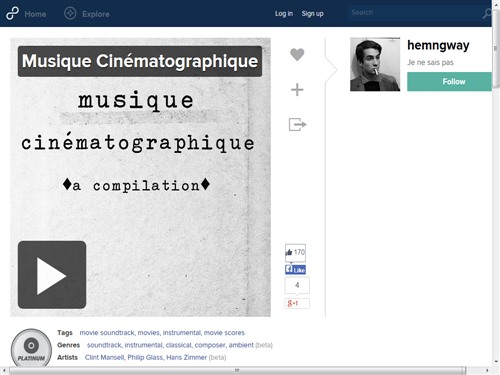Click the Google share count 4
This screenshot has width=500, height=375.
tap(297, 285)
